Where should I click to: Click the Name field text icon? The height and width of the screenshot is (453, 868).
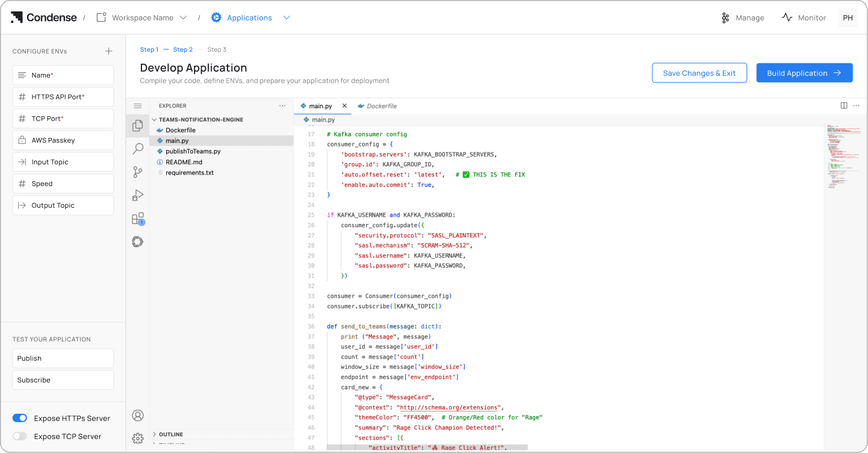(22, 75)
